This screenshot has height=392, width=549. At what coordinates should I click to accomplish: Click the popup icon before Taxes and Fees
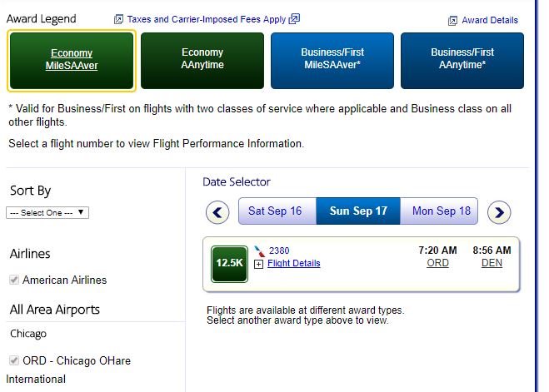(x=118, y=19)
